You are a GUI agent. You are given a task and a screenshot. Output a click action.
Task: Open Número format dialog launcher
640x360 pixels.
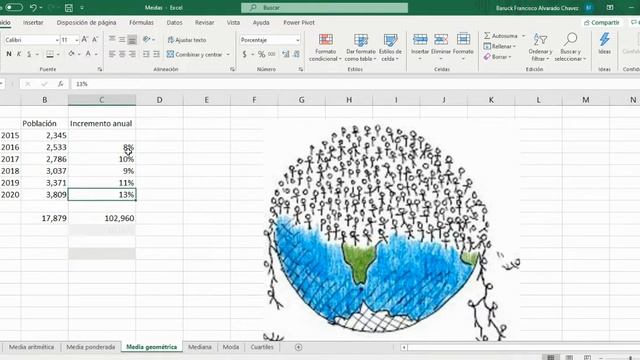[x=301, y=70]
